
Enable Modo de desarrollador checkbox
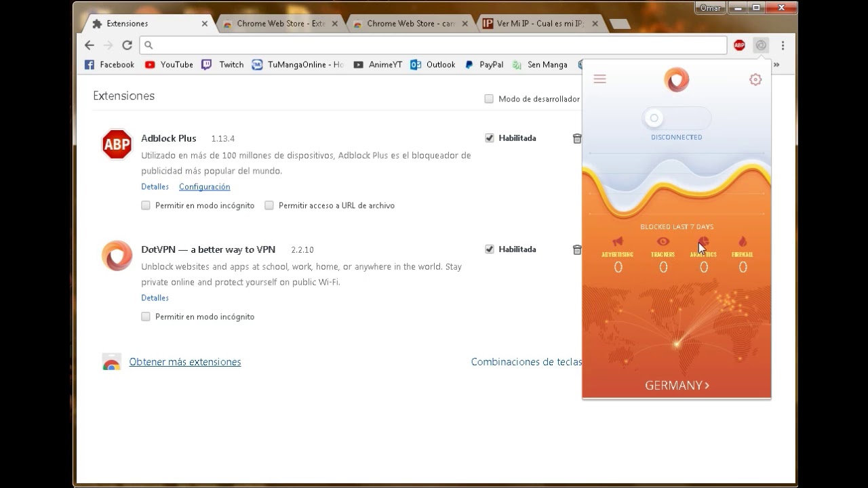tap(489, 99)
